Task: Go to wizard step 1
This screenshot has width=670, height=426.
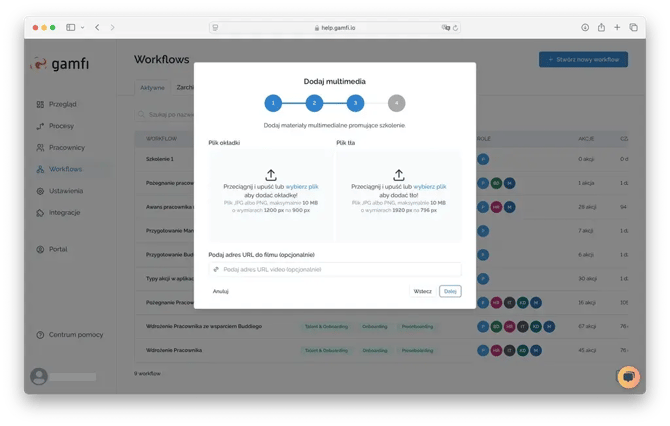Action: [x=273, y=103]
